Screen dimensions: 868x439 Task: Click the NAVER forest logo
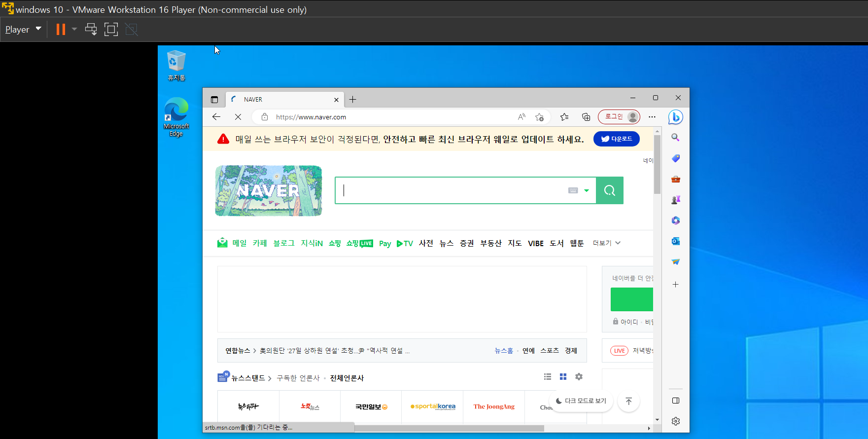pyautogui.click(x=269, y=190)
